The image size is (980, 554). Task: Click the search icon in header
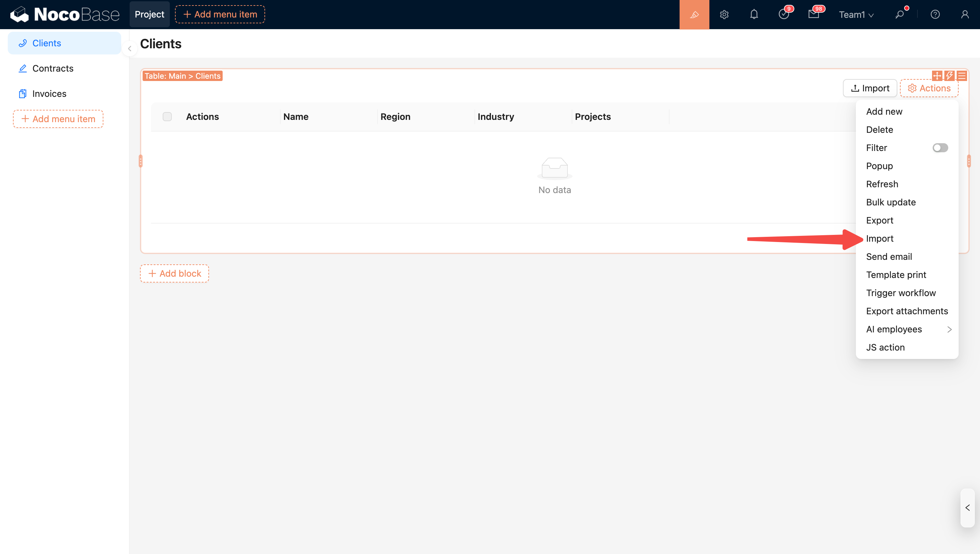pos(899,15)
